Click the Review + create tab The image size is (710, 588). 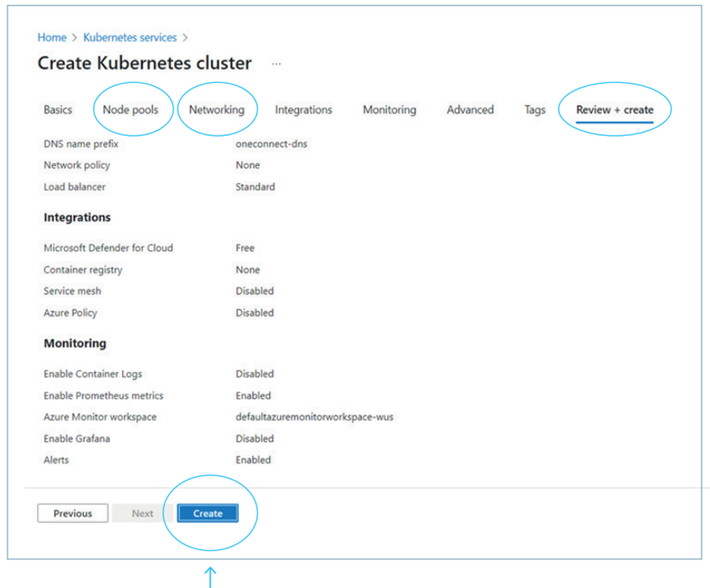point(615,110)
